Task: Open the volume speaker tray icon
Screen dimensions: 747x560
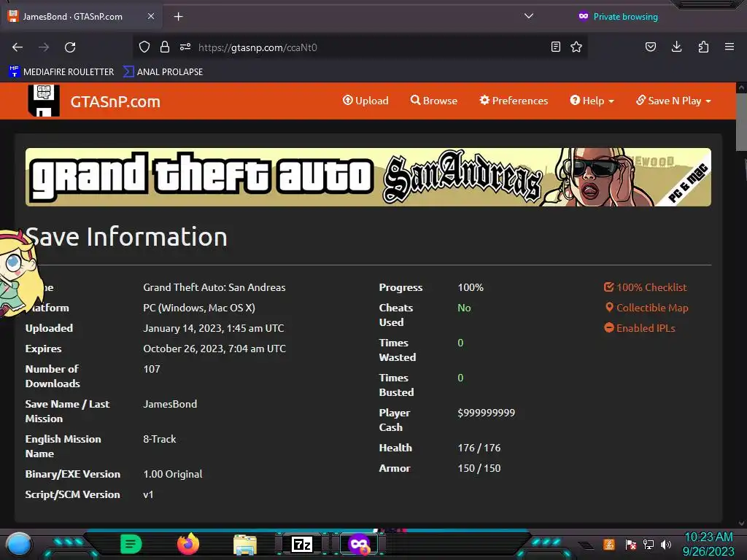Action: point(665,544)
